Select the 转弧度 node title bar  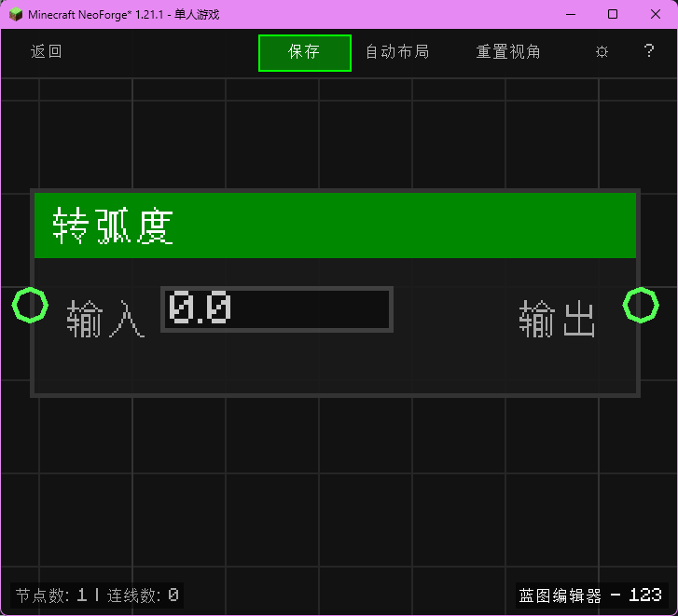click(335, 226)
